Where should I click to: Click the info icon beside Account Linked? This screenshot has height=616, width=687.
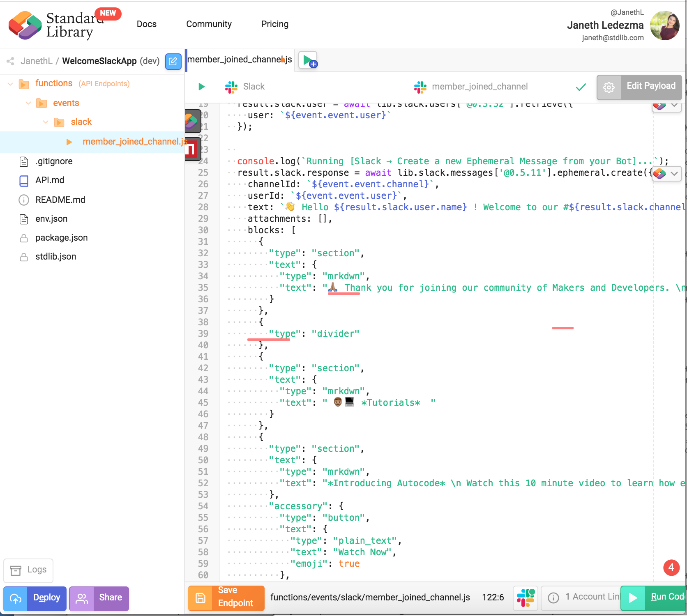point(553,598)
